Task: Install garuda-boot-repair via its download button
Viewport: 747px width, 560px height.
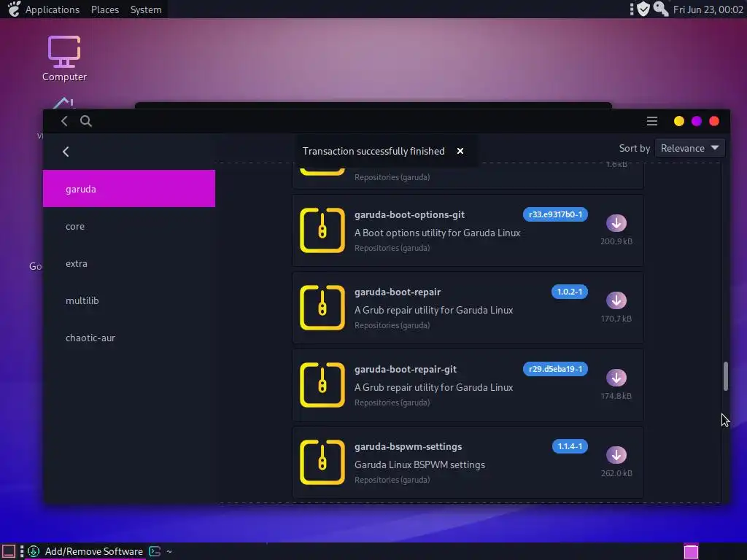Action: pos(616,300)
